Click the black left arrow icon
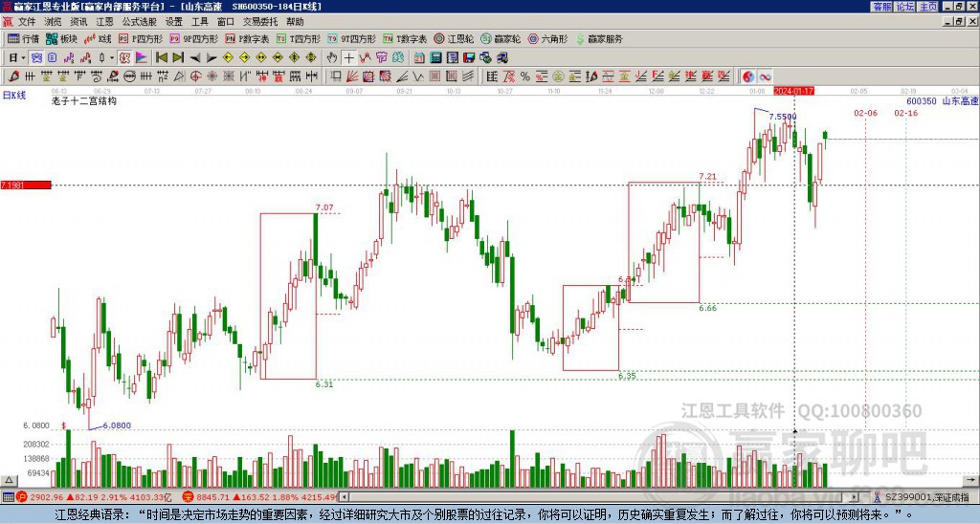Screen dimensions: 980x524 pyautogui.click(x=195, y=58)
